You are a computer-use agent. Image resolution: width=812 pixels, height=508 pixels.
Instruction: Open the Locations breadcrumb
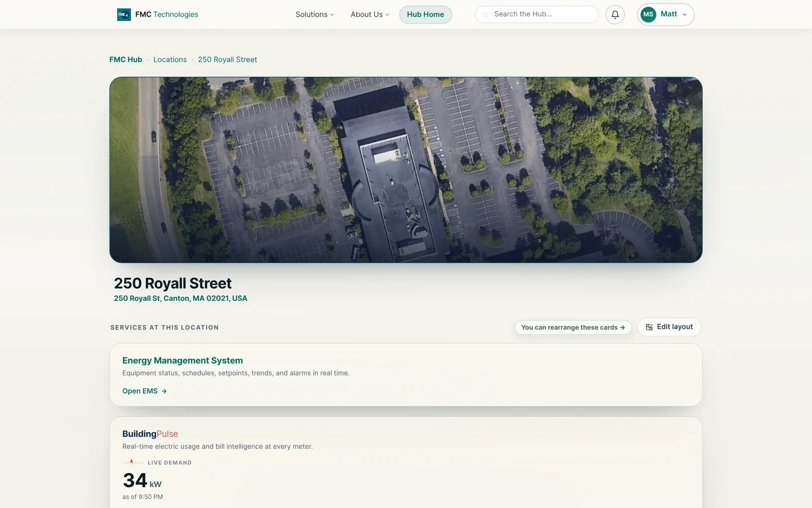(170, 59)
